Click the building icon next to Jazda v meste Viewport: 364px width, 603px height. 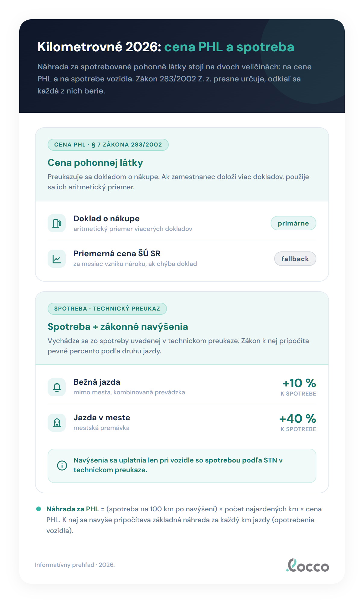57,423
